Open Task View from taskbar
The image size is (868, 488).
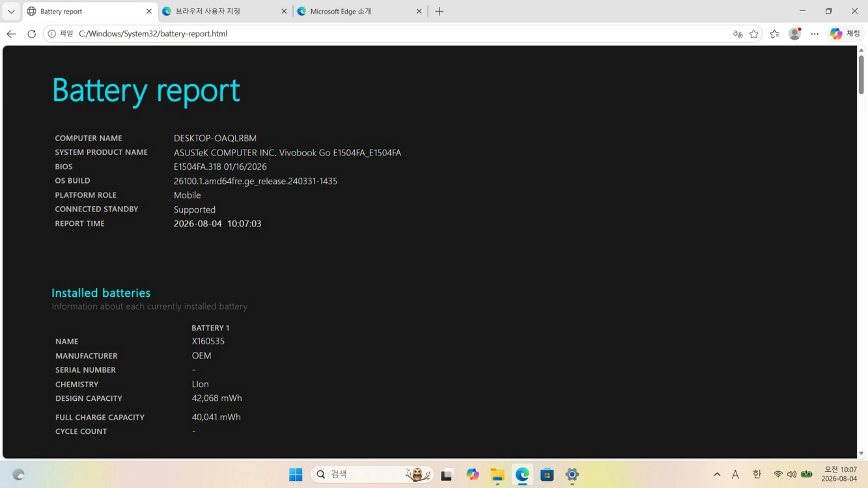(x=447, y=474)
